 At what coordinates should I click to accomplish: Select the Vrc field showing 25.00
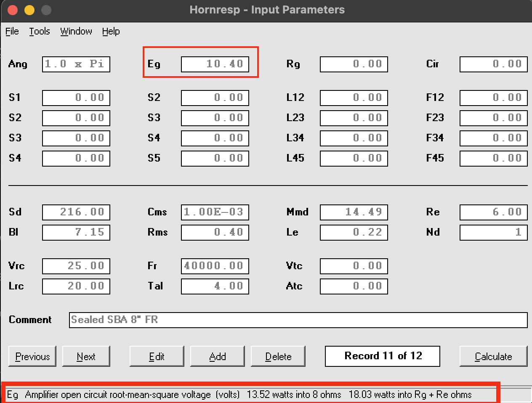[76, 266]
